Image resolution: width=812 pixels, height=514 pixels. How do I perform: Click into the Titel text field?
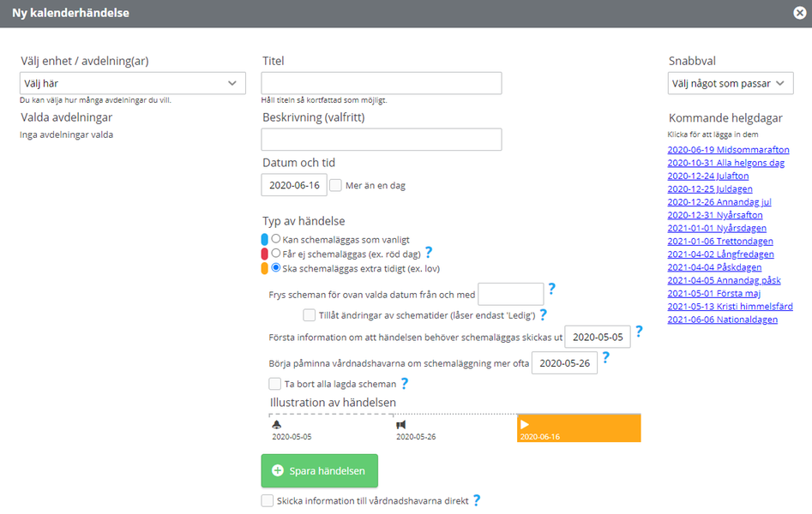[x=382, y=83]
